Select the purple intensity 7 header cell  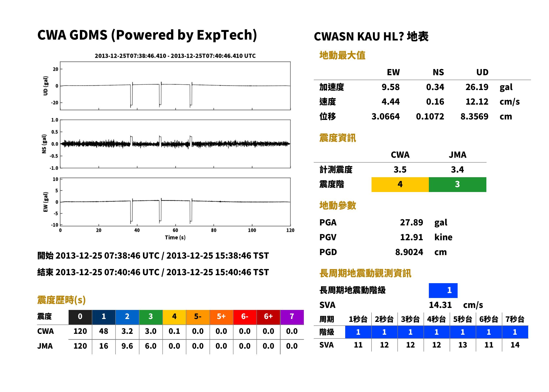292,317
